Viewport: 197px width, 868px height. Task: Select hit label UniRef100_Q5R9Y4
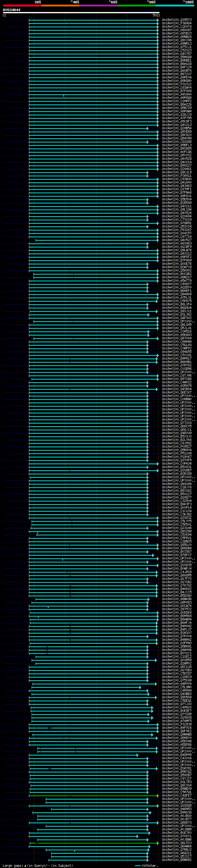(177, 450)
